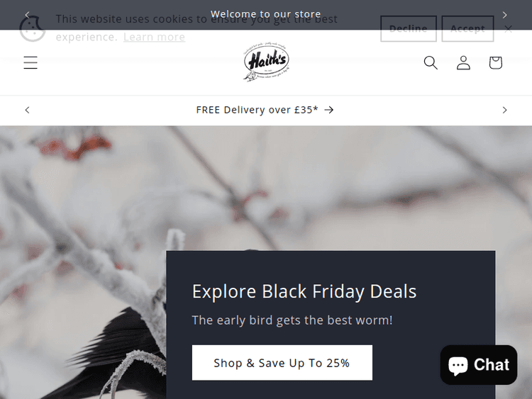Screen dimensions: 532x399
Task: Close the cookie banner with X
Action: [508, 29]
